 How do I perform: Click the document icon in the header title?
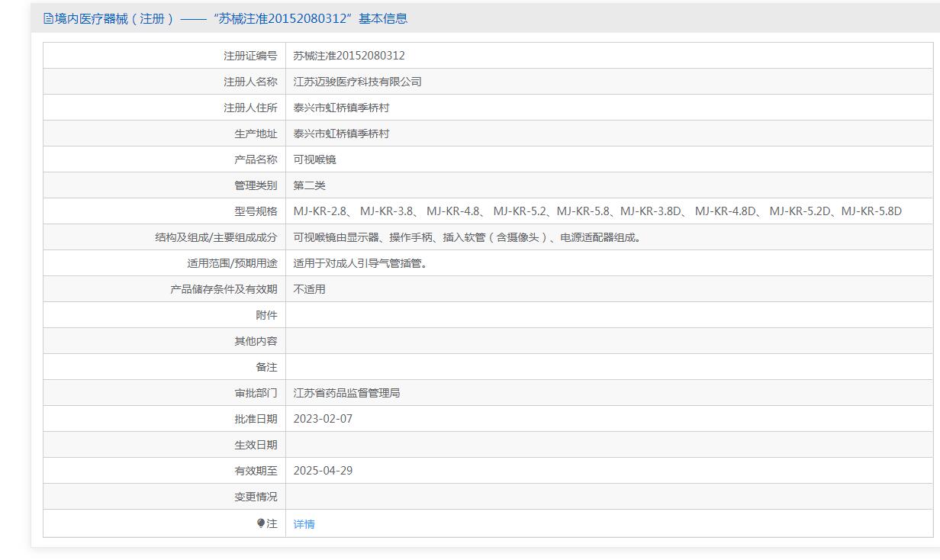click(49, 18)
